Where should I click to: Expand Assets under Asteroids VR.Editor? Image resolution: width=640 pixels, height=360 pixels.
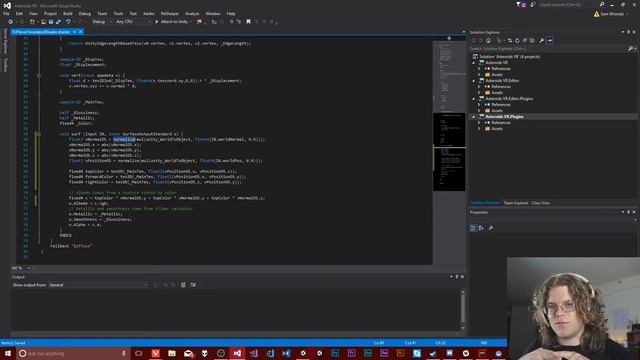(x=479, y=93)
